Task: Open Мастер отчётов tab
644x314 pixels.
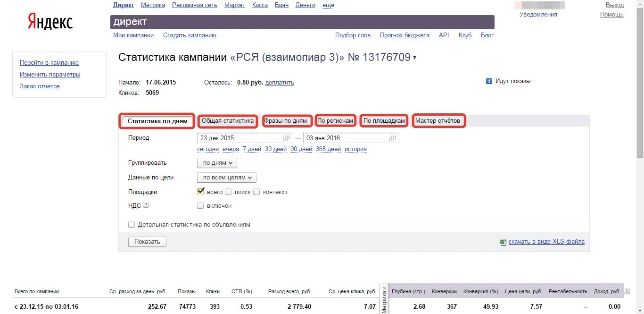Action: pyautogui.click(x=438, y=121)
